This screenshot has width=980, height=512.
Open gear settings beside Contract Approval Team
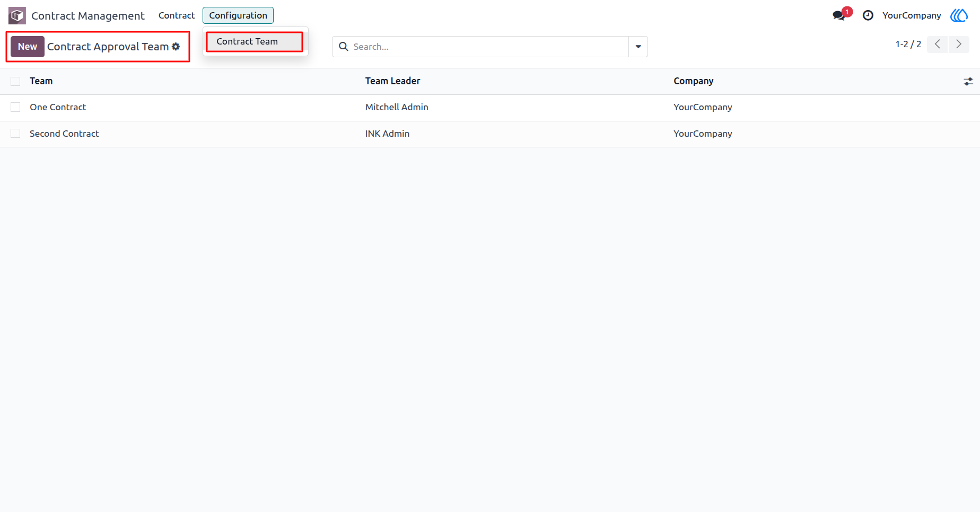click(x=176, y=47)
